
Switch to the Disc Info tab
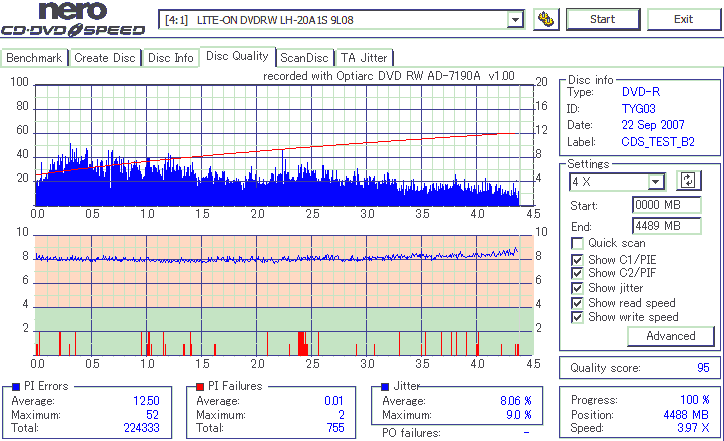(x=170, y=58)
